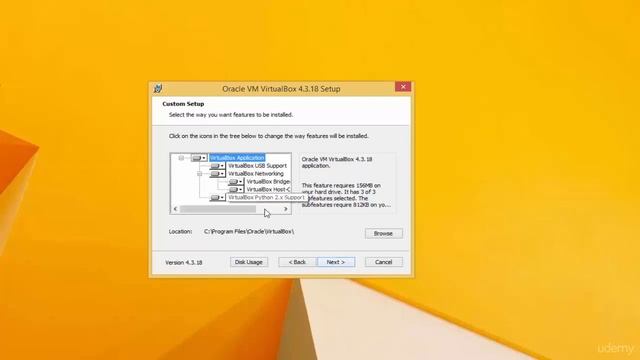640x360 pixels.
Task: Click the feature tree scroll-right arrow
Action: 286,209
